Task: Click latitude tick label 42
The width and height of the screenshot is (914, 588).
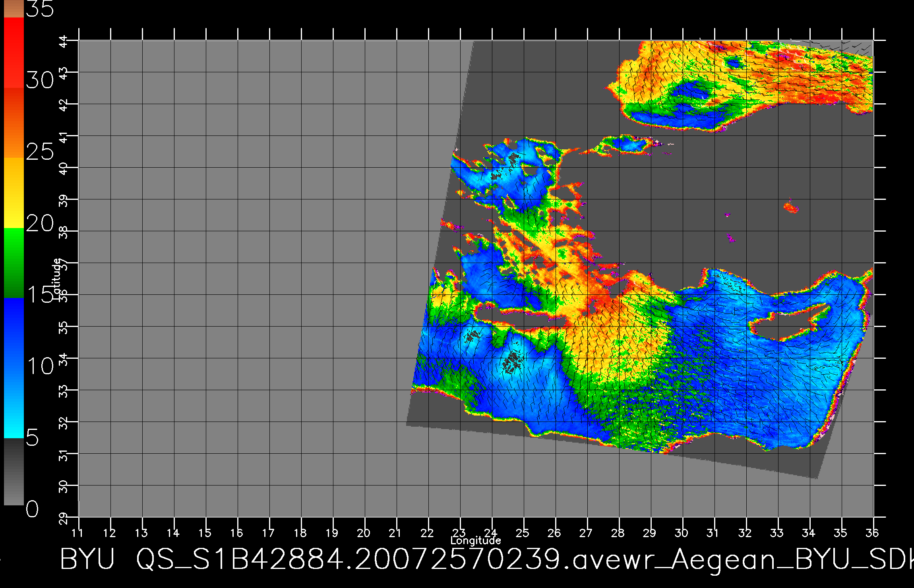Action: [64, 105]
